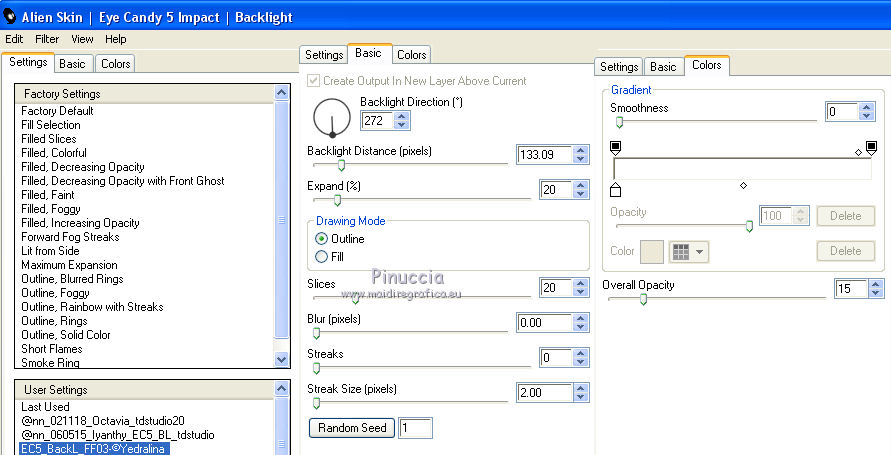This screenshot has width=891, height=455.
Task: Open the left panel Basic tab
Action: [x=72, y=64]
